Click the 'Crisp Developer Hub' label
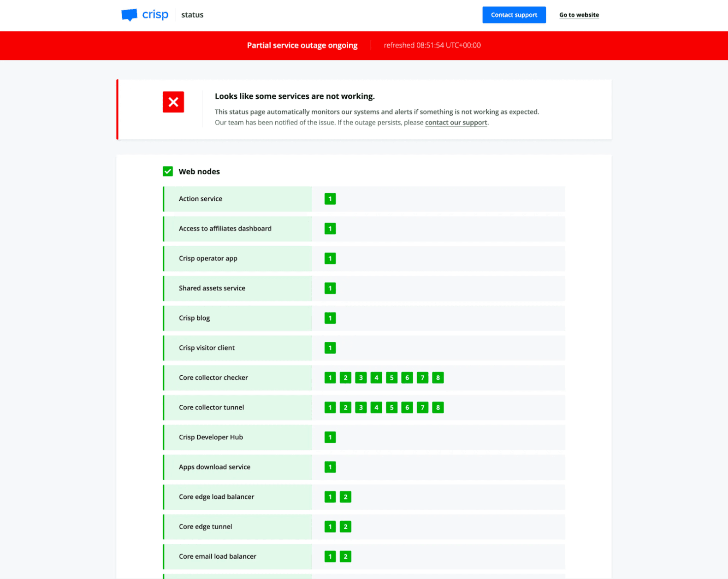Screen dimensions: 728x579 (x=211, y=437)
